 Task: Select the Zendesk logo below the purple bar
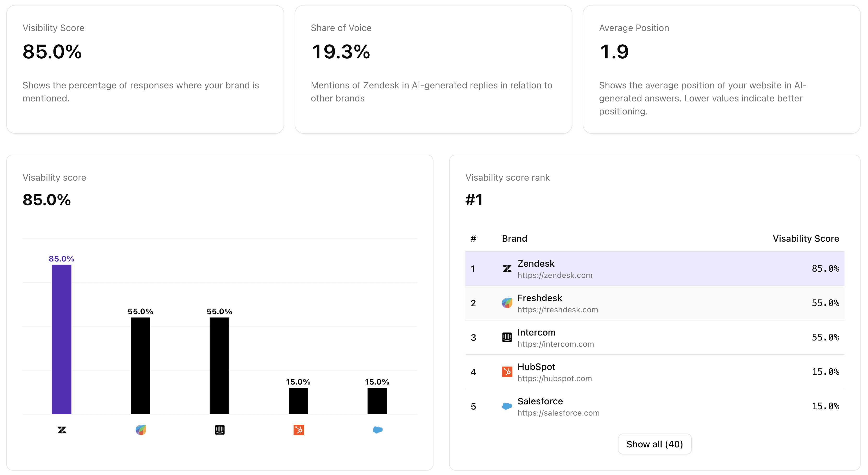tap(62, 430)
